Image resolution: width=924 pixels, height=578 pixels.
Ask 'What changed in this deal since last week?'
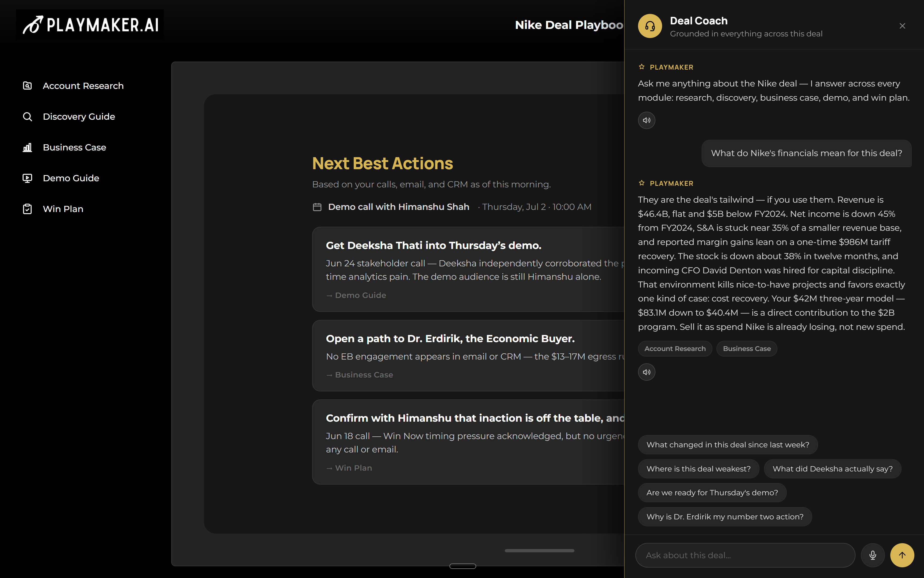pos(728,445)
